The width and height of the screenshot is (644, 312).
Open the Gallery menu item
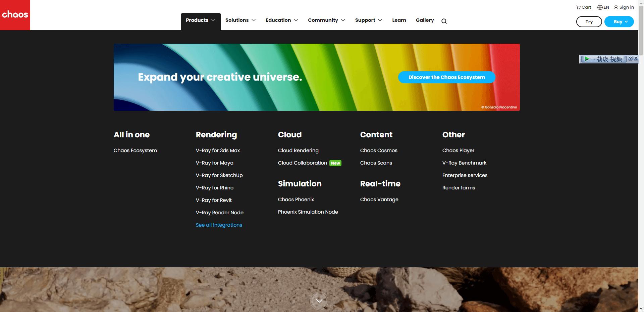(425, 20)
